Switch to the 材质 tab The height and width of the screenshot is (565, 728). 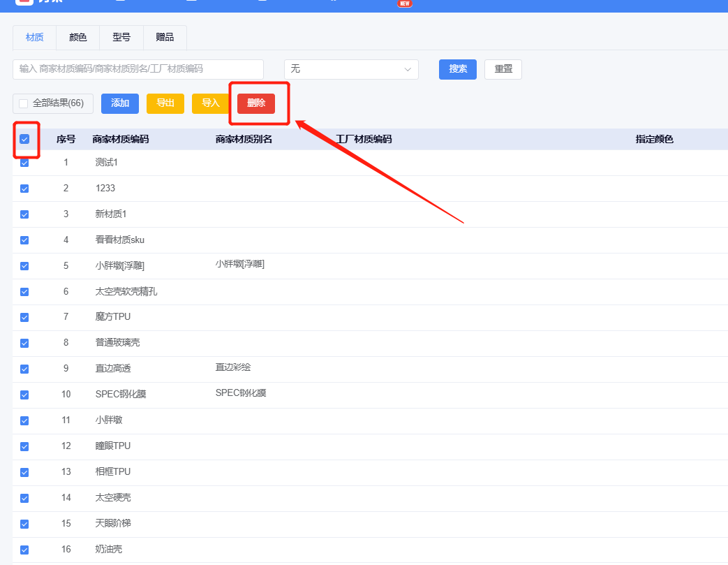click(34, 38)
